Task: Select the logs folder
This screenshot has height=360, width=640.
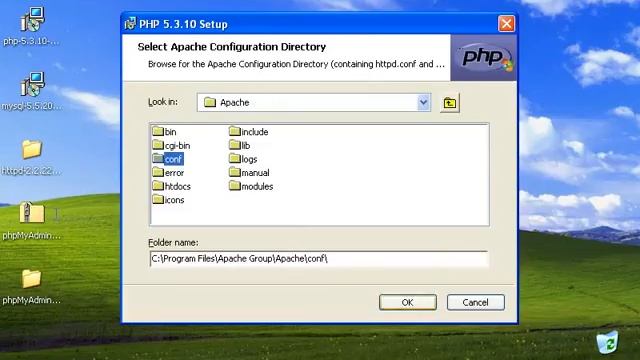Action: coord(243,159)
